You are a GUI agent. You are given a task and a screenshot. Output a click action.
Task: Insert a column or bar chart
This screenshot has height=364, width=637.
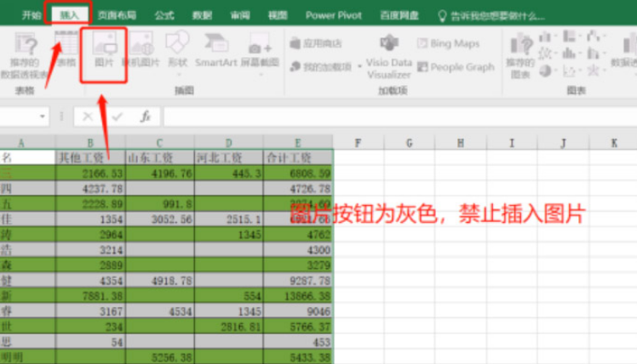tap(547, 37)
